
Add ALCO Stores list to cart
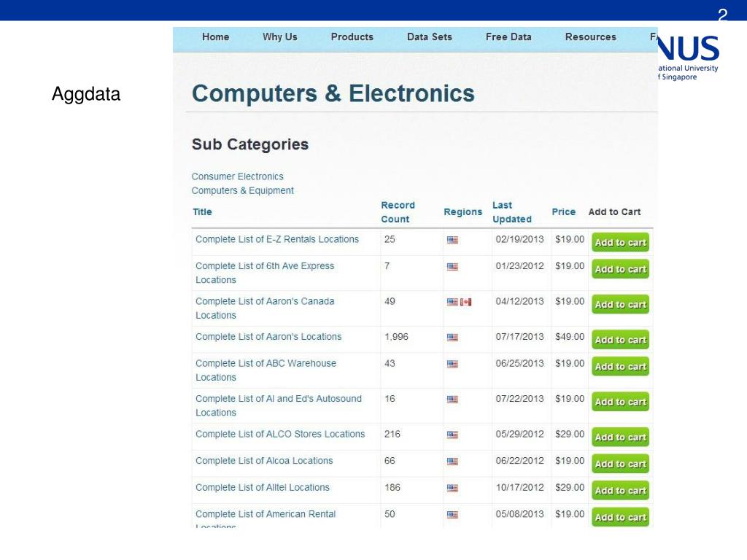620,437
